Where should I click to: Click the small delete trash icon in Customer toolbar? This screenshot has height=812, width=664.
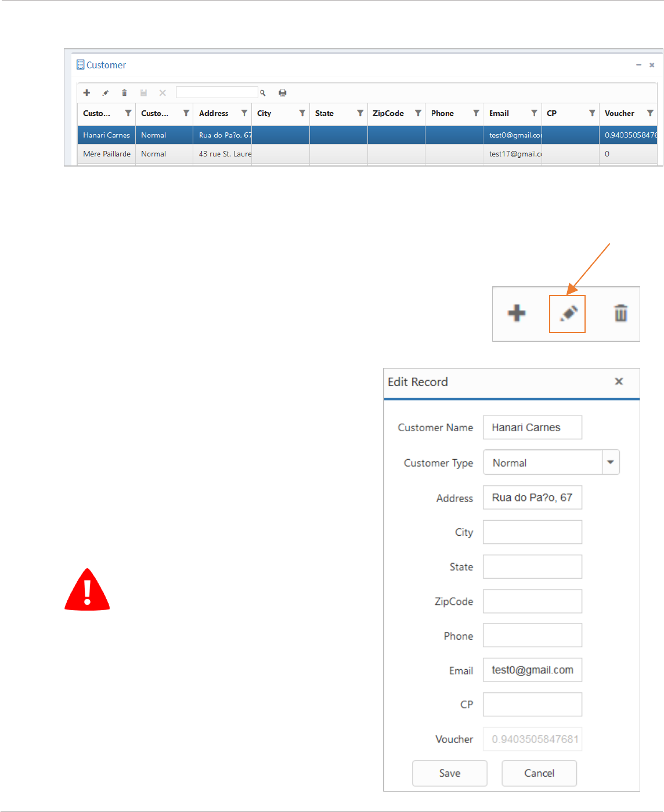124,93
